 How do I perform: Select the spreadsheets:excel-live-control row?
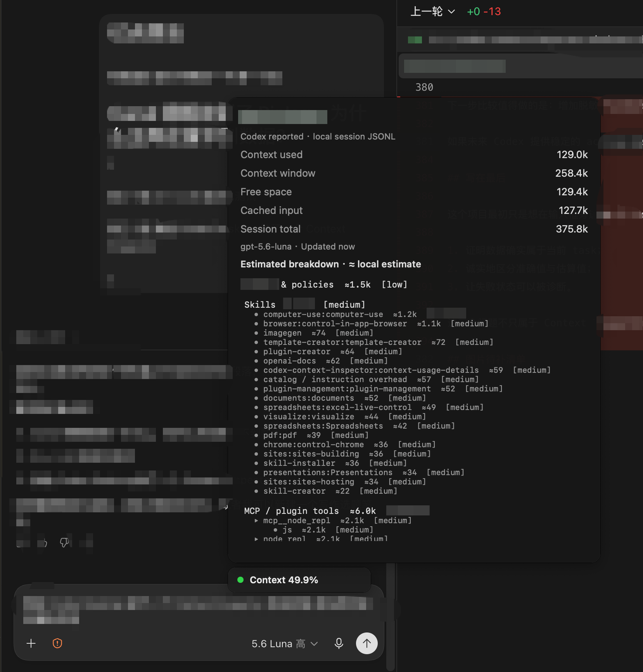click(x=369, y=407)
